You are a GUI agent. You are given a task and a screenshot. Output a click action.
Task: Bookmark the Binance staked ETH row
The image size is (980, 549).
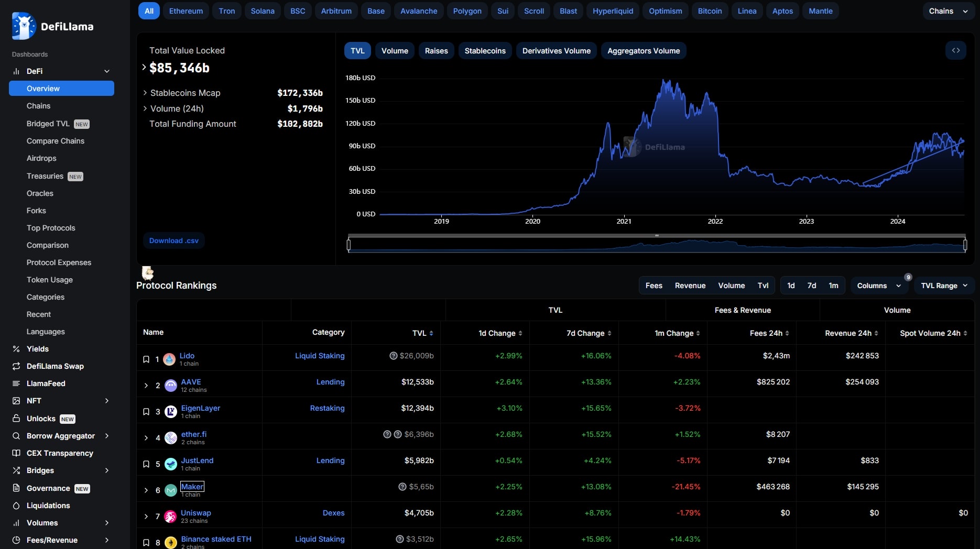pos(146,543)
